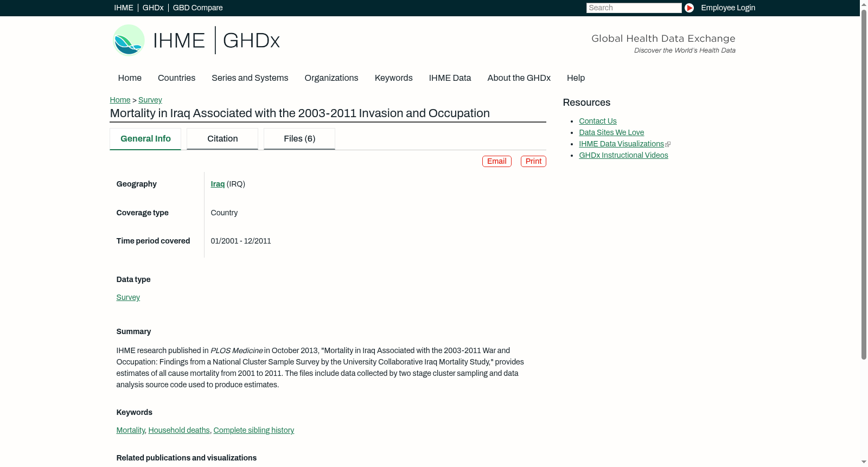
Task: Click the scrollbar down arrow
Action: click(864, 463)
